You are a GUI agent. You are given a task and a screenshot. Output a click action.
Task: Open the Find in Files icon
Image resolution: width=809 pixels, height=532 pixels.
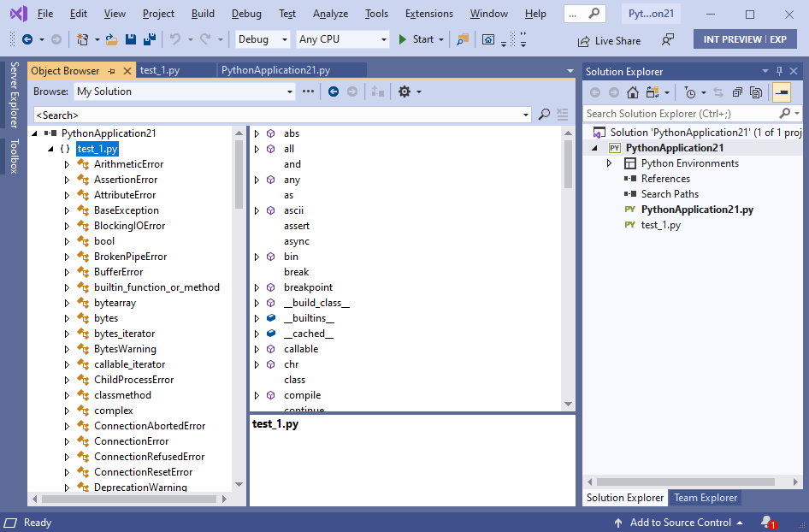point(463,39)
